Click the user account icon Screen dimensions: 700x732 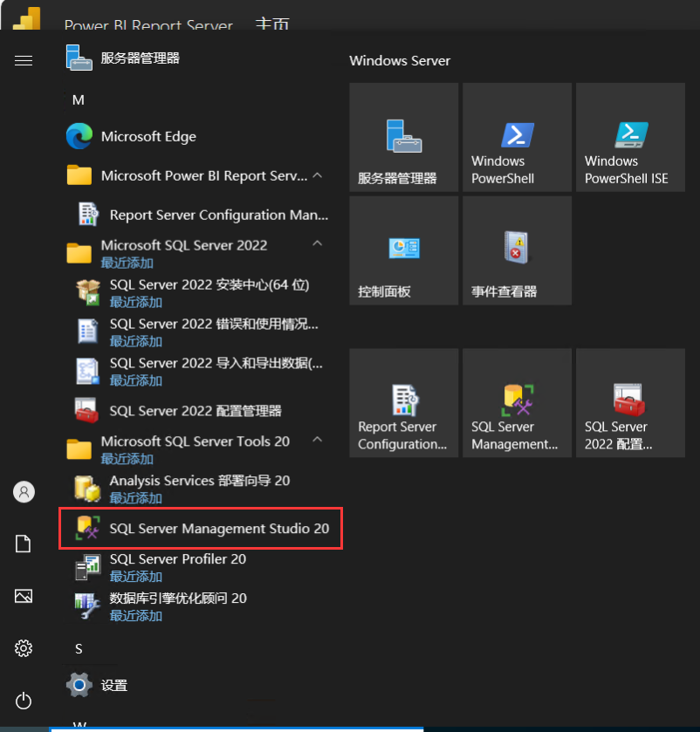pyautogui.click(x=24, y=492)
